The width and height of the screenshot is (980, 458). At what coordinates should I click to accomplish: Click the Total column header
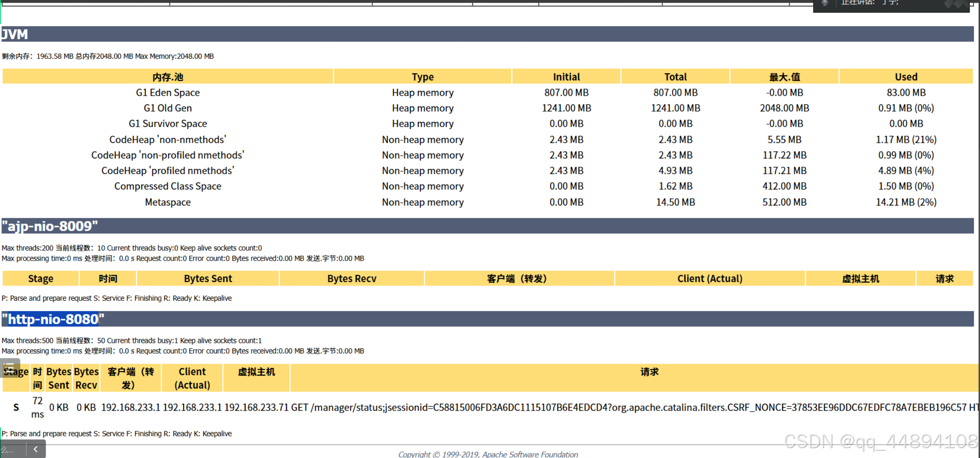(675, 77)
